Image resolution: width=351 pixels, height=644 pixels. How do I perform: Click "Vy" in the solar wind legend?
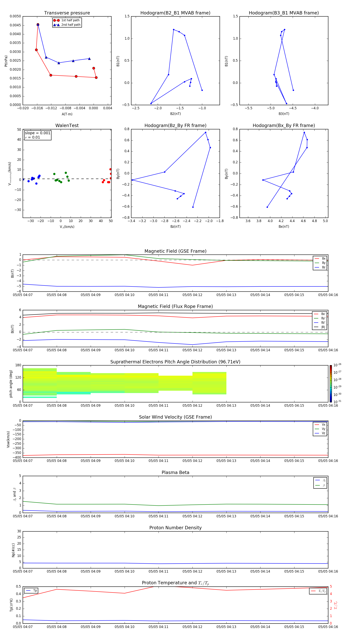(320, 429)
